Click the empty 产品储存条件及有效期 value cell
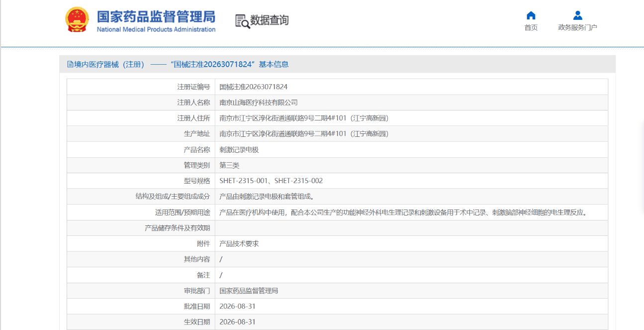Viewport: 644px width, 330px height. [411, 228]
